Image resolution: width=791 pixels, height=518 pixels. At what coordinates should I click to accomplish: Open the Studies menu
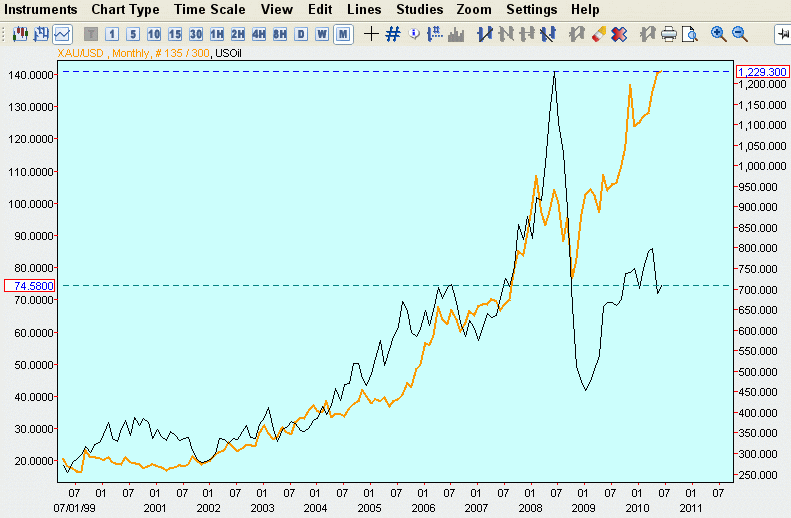tap(420, 10)
